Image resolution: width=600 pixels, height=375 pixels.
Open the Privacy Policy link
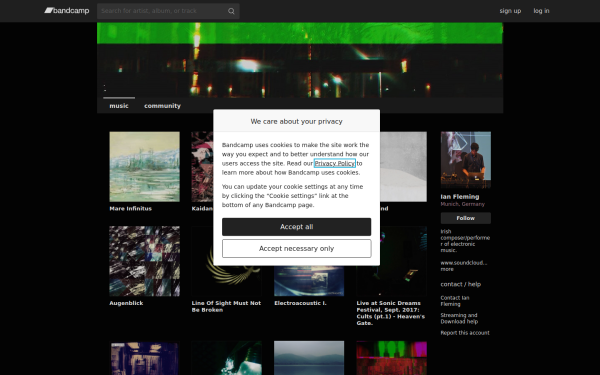tap(334, 163)
